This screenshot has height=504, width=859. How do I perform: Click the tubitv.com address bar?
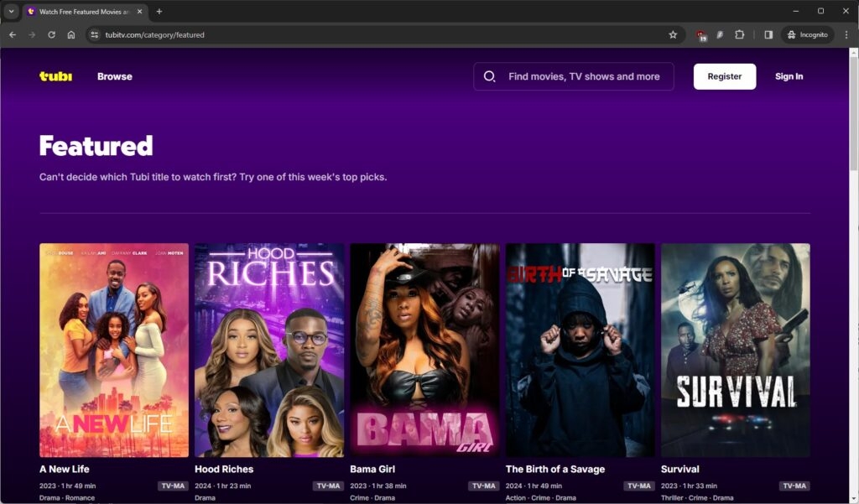click(x=383, y=34)
